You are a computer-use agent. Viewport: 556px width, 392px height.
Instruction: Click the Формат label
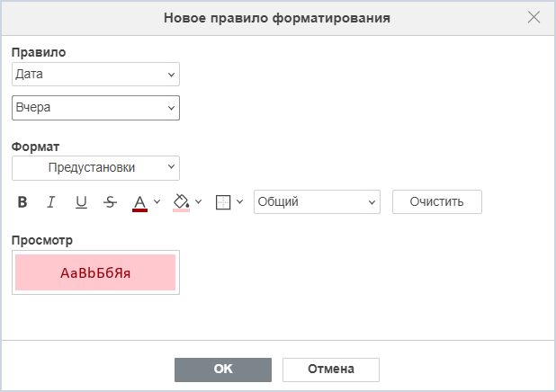[35, 147]
